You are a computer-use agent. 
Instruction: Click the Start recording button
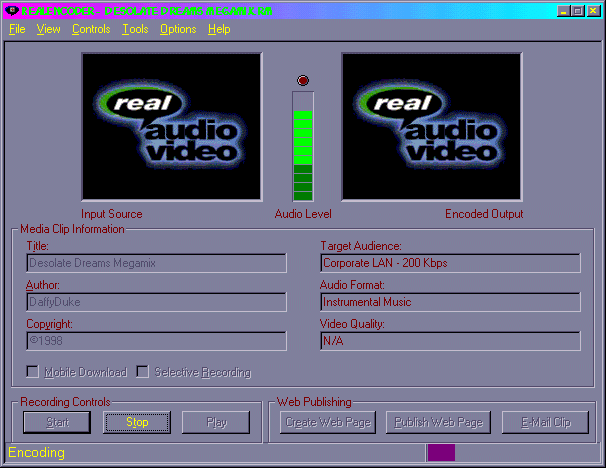pyautogui.click(x=57, y=422)
